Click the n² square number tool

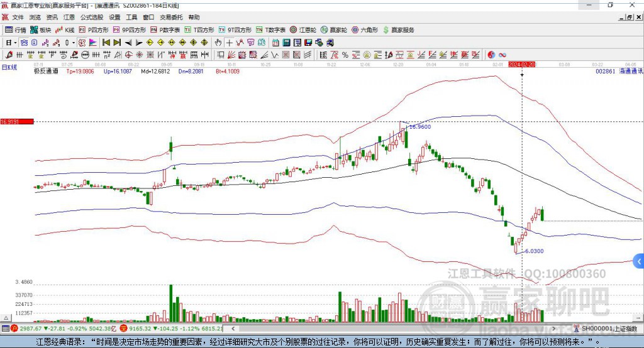(107, 55)
